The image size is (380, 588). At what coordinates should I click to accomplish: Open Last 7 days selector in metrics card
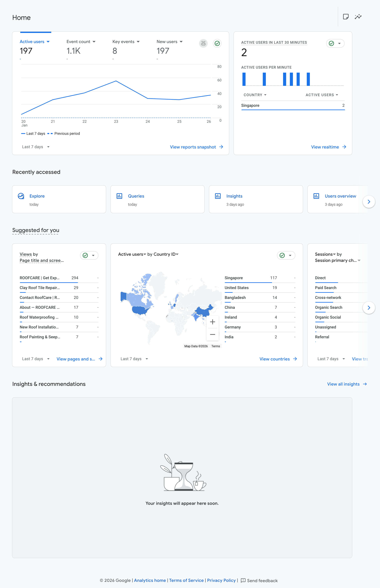click(36, 147)
